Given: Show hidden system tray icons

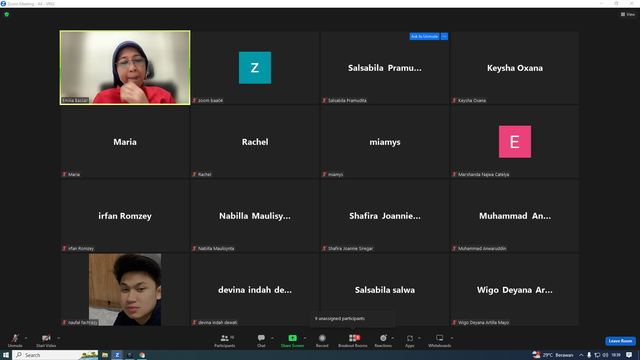Looking at the screenshot, I should (x=581, y=355).
